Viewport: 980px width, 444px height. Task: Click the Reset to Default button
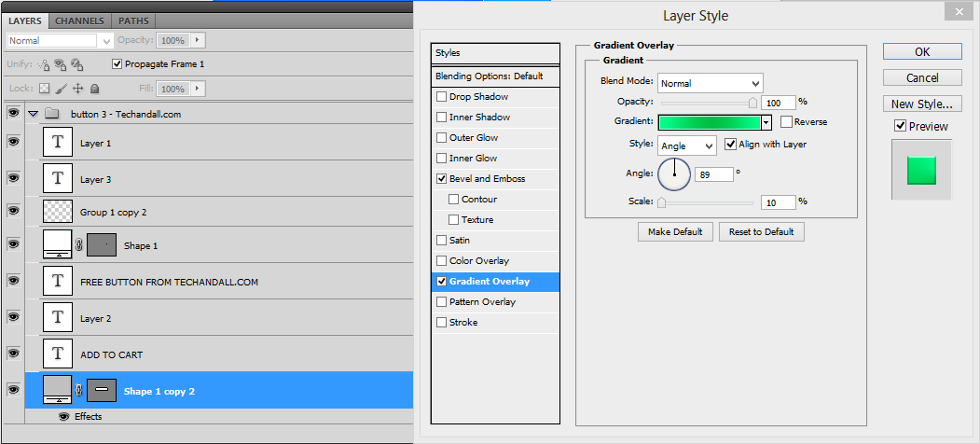[761, 231]
